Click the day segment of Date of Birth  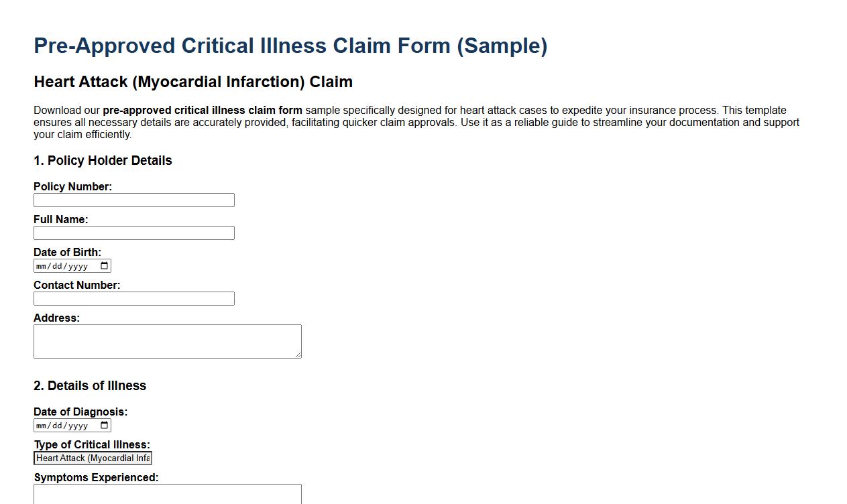(58, 265)
